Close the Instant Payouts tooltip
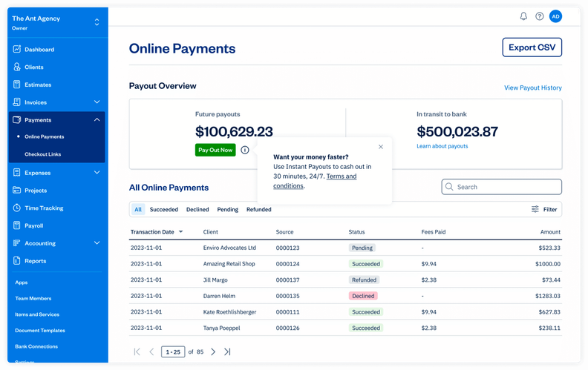588x370 pixels. 381,147
